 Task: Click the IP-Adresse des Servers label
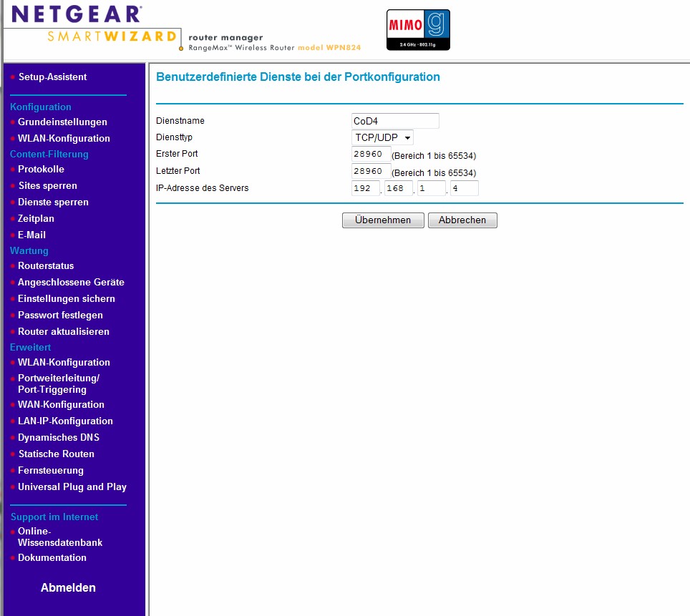(202, 188)
